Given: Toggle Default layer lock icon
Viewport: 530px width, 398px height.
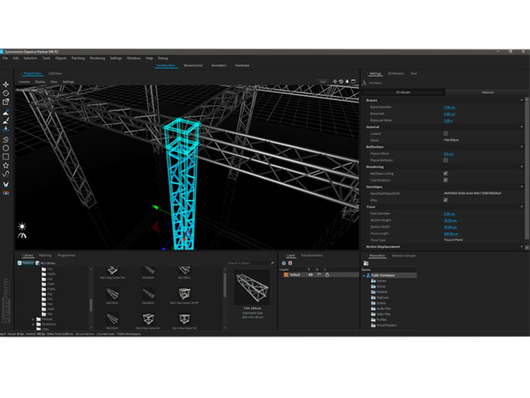Looking at the screenshot, I should (327, 275).
